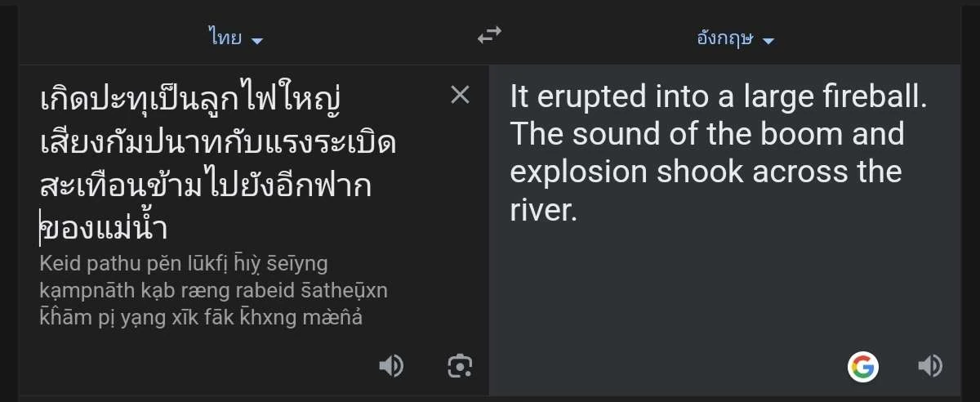Place cursor in the line ของแม่น้ำ
The width and height of the screenshot is (980, 402).
coord(105,228)
